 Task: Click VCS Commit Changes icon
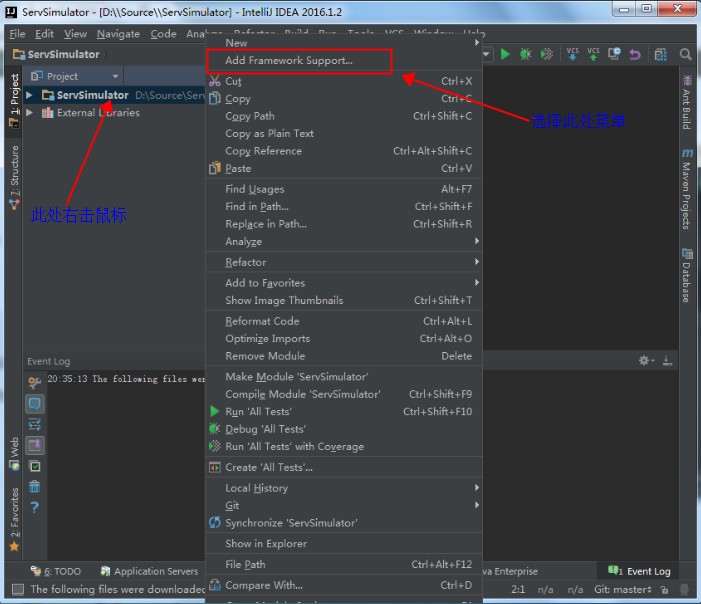593,54
